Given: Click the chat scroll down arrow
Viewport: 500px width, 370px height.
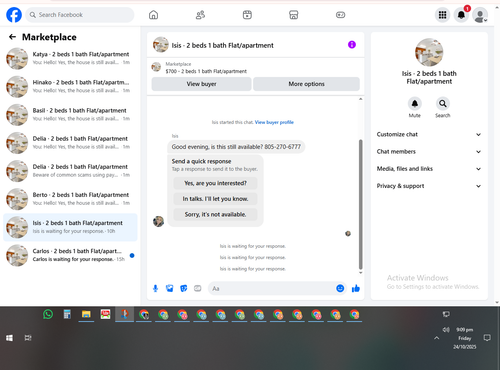Looking at the screenshot, I should coord(360,273).
